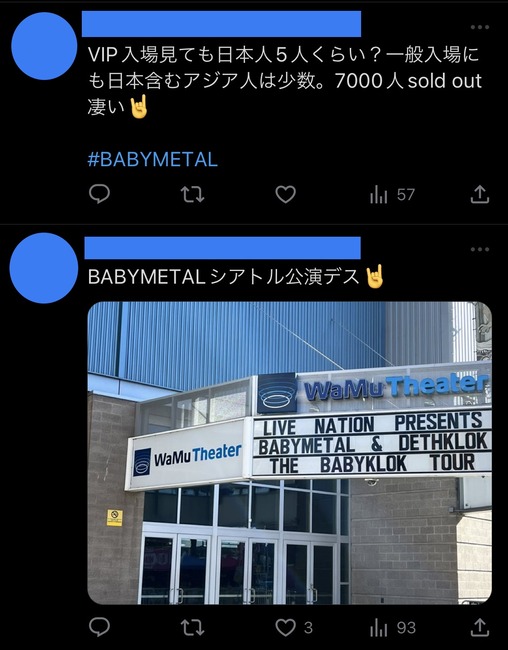Open first tweet author's redacted name
Image resolution: width=508 pixels, height=650 pixels.
(221, 24)
